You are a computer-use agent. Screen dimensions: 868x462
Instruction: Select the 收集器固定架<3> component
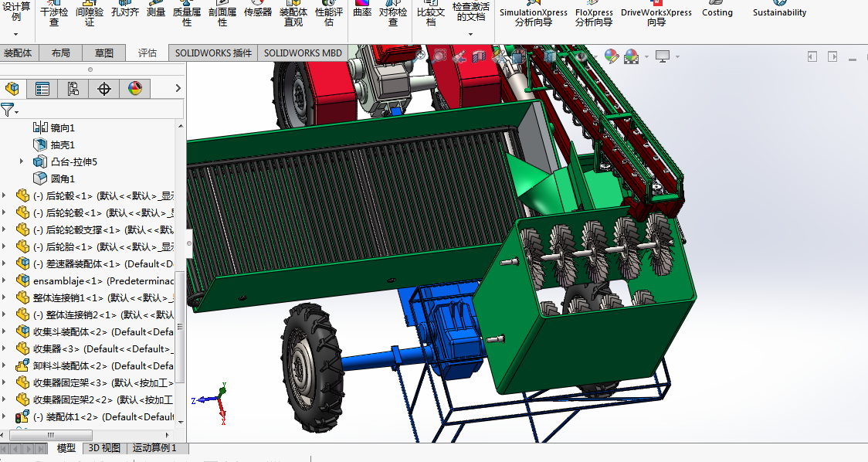coord(95,382)
